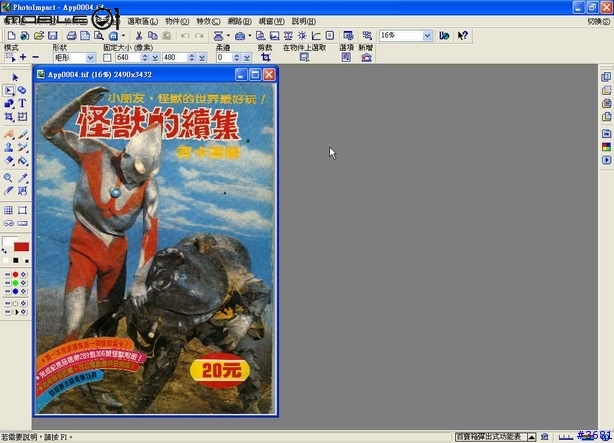Paste using the clipboard icon
The image size is (614, 443).
click(167, 36)
